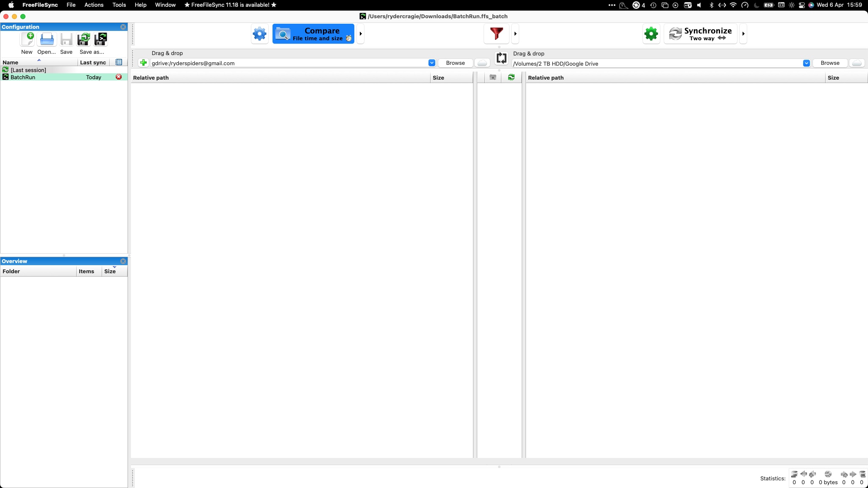
Task: Open the left folder path history dropdown
Action: tap(431, 63)
